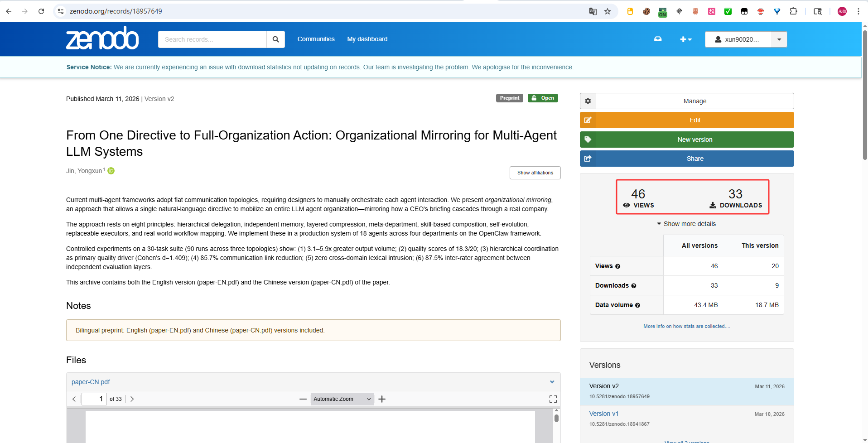The width and height of the screenshot is (868, 443).
Task: Zoom out on the PDF preview
Action: click(x=303, y=399)
